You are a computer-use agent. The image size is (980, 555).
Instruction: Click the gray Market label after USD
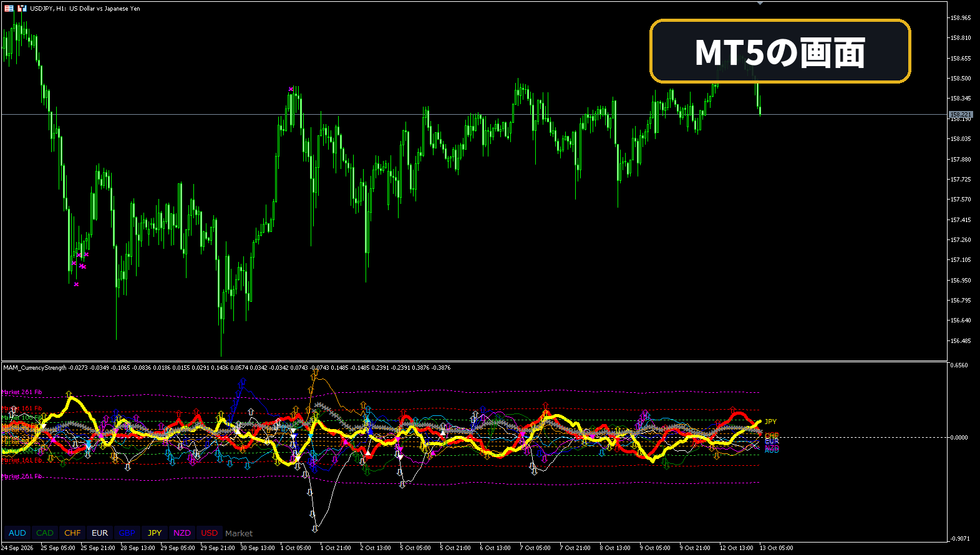(239, 533)
